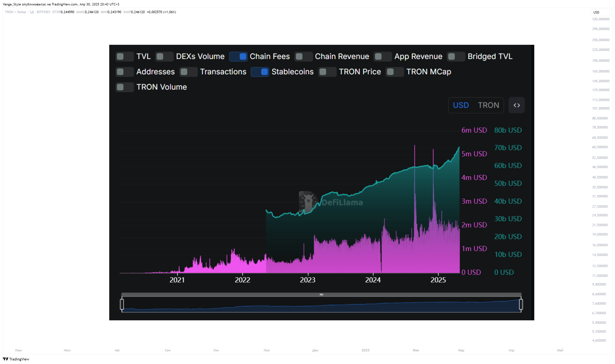
Task: Click the Июн label on time axis
Action: tap(18, 350)
